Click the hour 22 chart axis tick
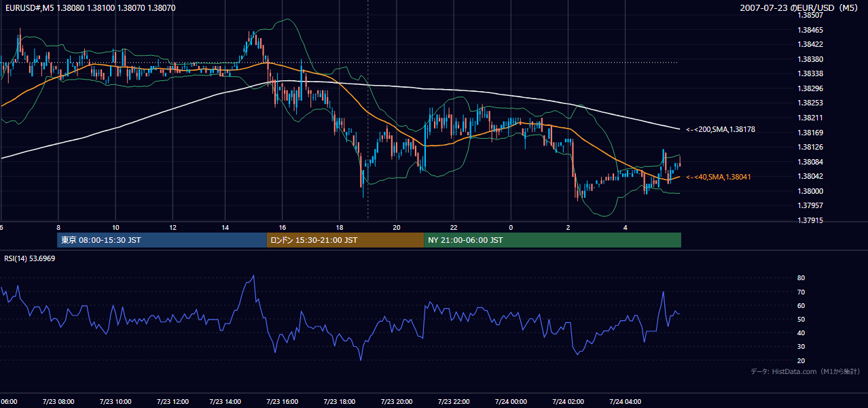Viewport: 868px width, 408px height. [454, 227]
